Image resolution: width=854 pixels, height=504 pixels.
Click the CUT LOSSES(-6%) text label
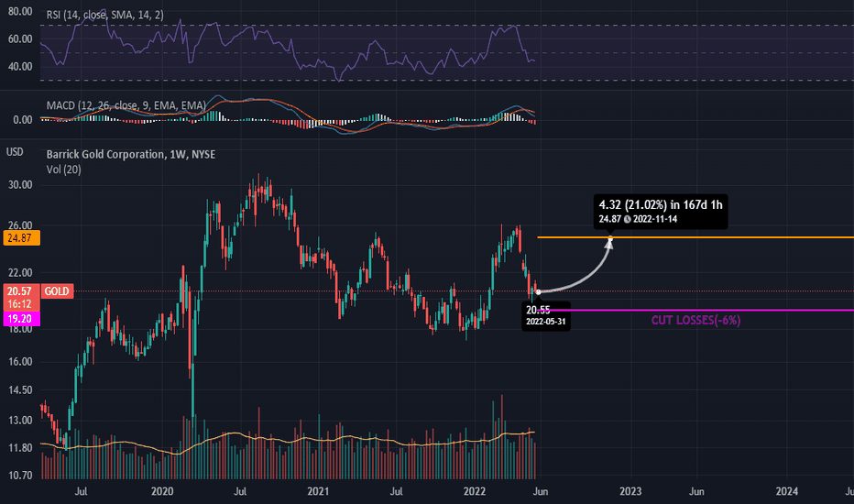pos(695,321)
